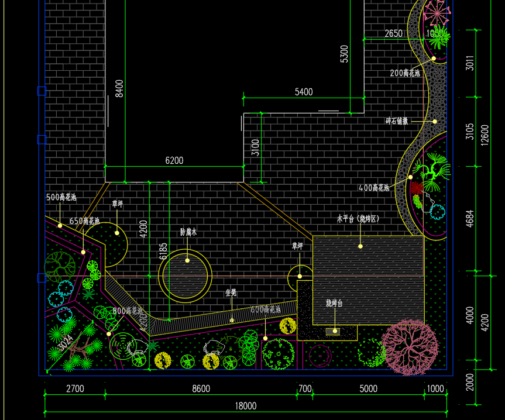
Task: Select the dark green tree at the left edge
Action: [x=60, y=267]
